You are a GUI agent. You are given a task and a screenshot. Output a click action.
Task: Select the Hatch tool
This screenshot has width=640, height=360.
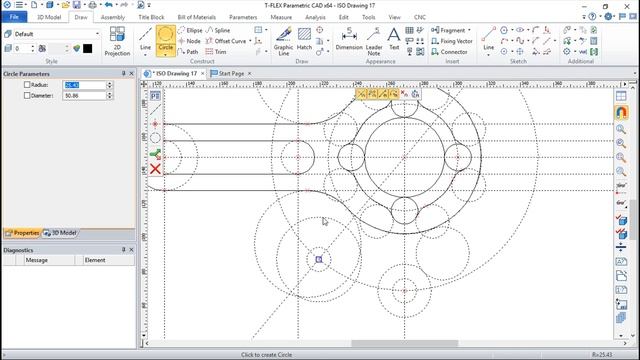coord(304,39)
